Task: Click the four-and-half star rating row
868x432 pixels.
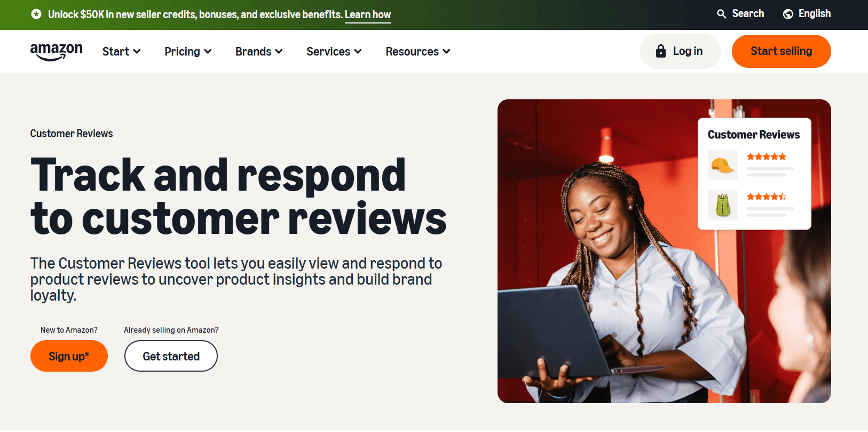Action: 766,197
